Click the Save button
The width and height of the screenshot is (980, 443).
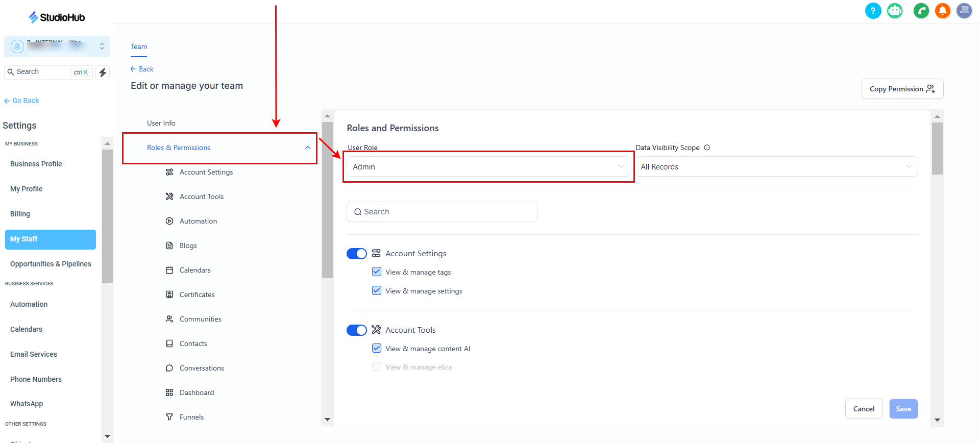903,409
